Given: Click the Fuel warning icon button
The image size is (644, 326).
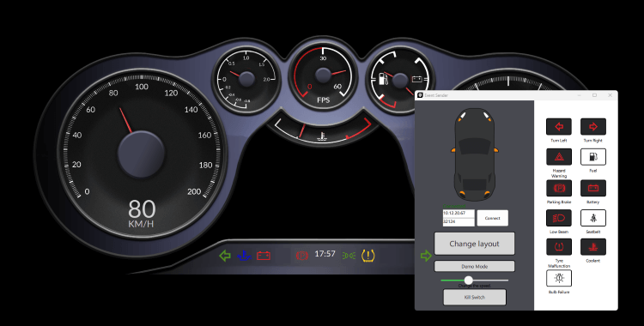Looking at the screenshot, I should pyautogui.click(x=593, y=157).
